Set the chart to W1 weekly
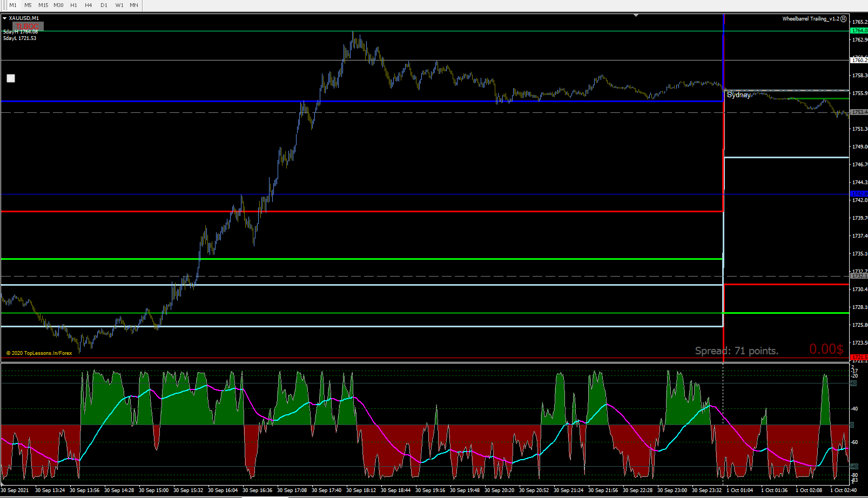This screenshot has height=498, width=868. coord(119,5)
